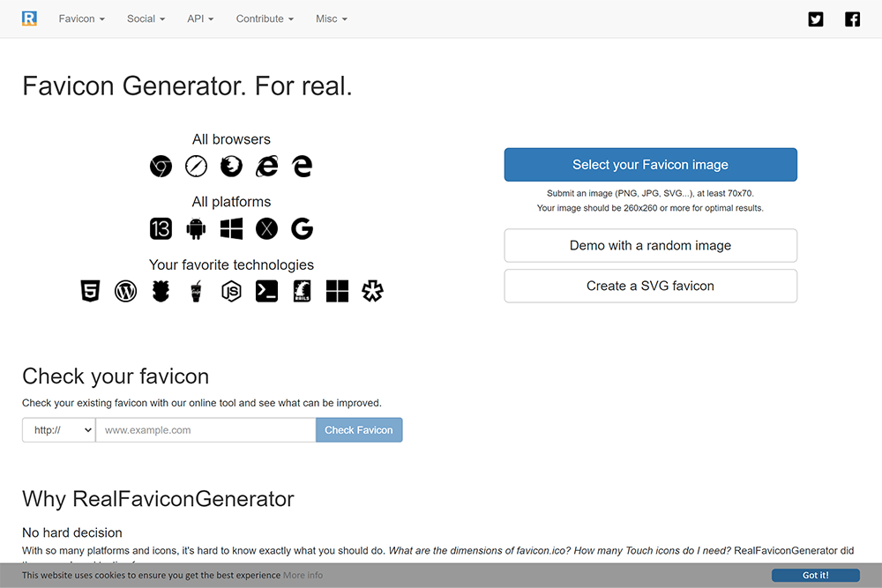Click the Windows platform icon under All platforms

coord(231,229)
